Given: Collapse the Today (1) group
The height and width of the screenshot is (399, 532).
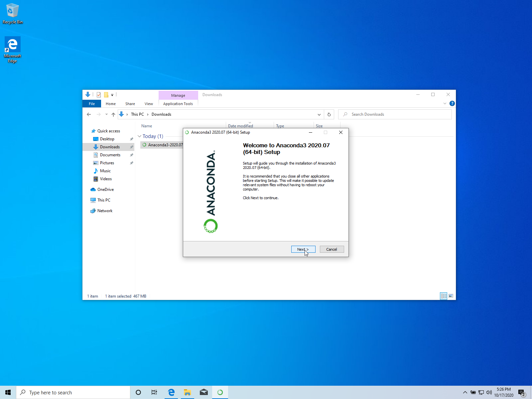Looking at the screenshot, I should tap(140, 136).
